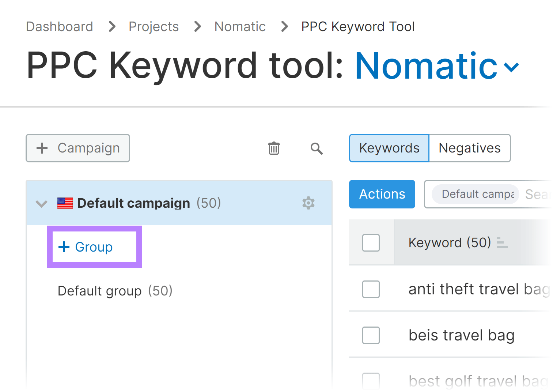Image resolution: width=553 pixels, height=392 pixels.
Task: Collapse the Default campaign tree
Action: pyautogui.click(x=42, y=204)
